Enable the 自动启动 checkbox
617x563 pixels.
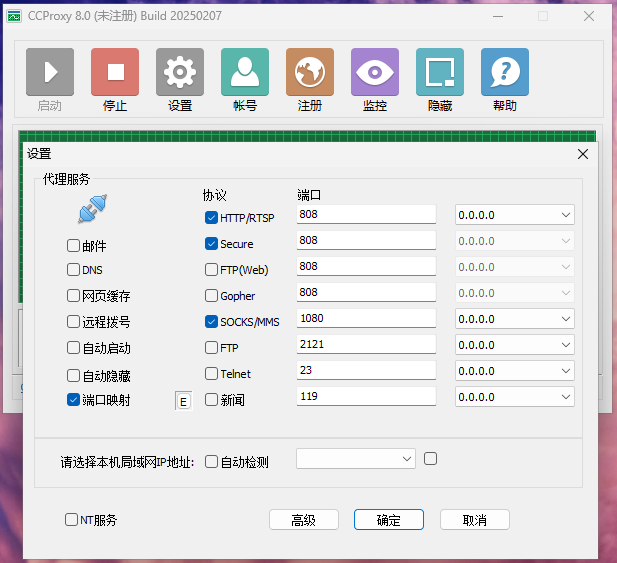73,347
